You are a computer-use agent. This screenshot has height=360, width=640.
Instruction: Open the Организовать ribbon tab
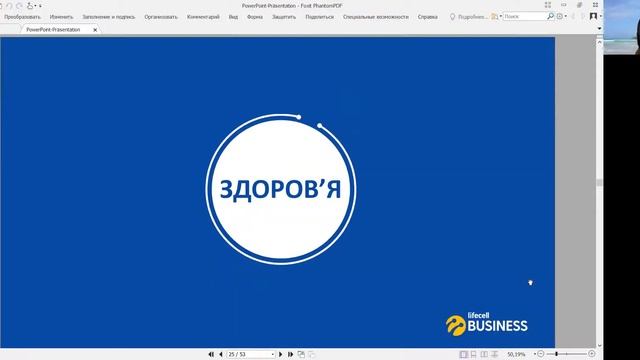[161, 17]
